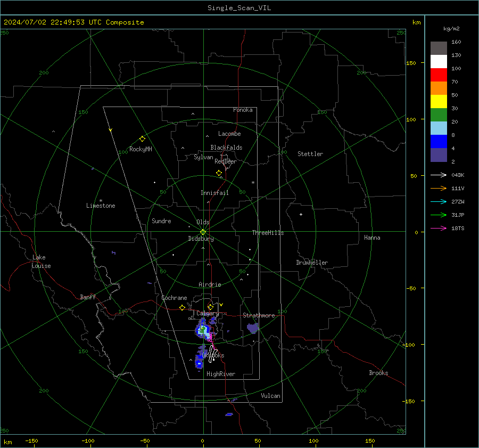Click the RedDeer city label
Image resolution: width=479 pixels, height=448 pixels.
click(x=226, y=161)
